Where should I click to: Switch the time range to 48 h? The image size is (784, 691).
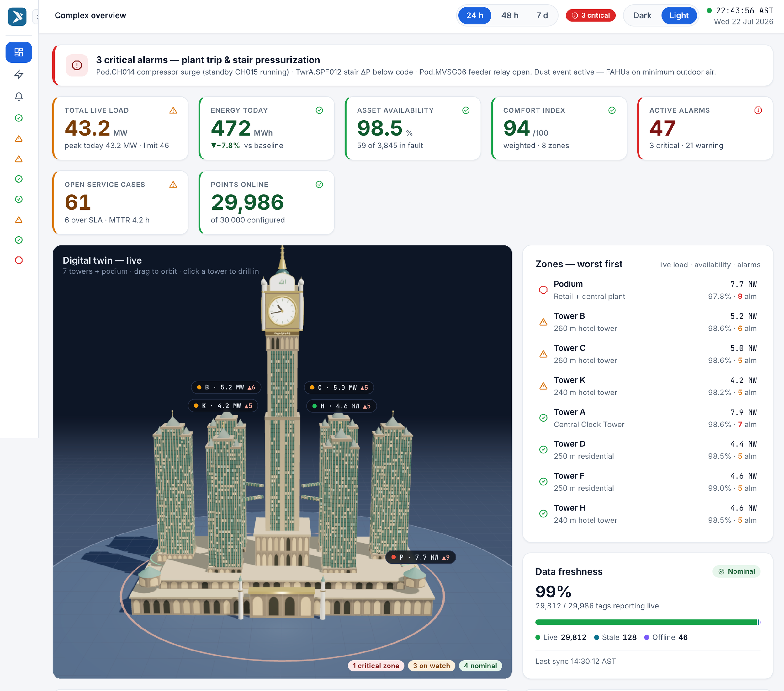(x=510, y=15)
